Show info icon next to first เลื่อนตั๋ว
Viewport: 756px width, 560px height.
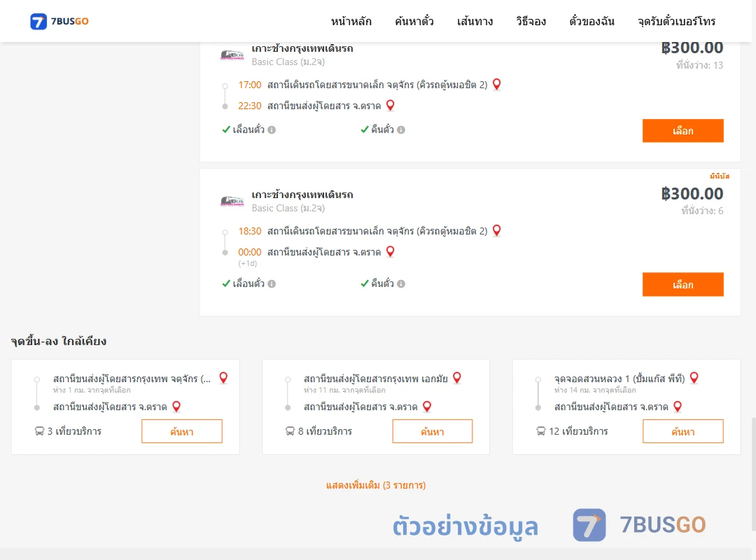272,129
